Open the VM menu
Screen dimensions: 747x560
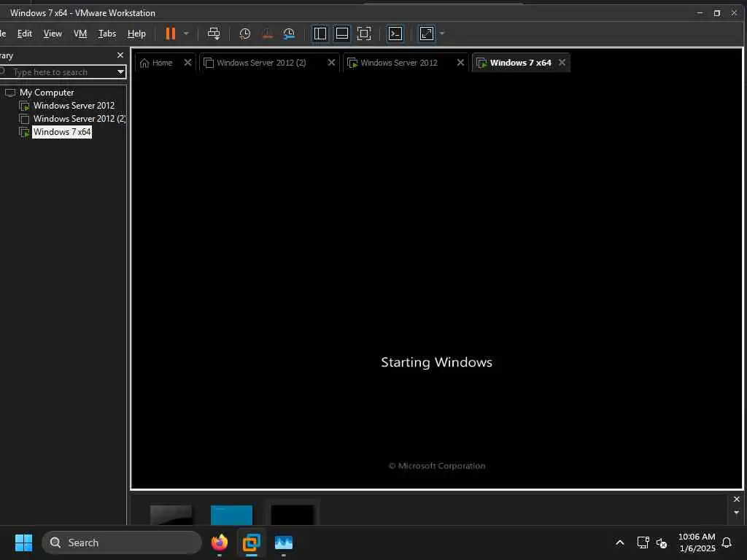[80, 34]
